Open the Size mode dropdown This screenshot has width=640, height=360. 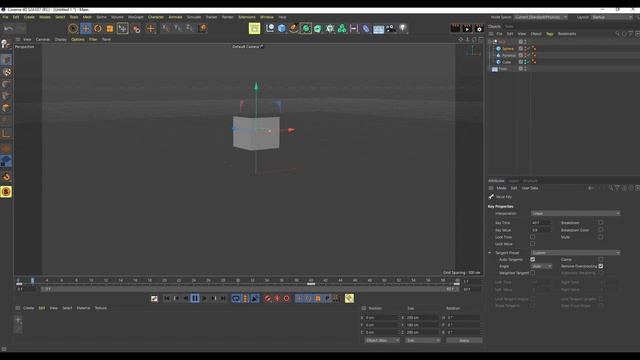423,340
